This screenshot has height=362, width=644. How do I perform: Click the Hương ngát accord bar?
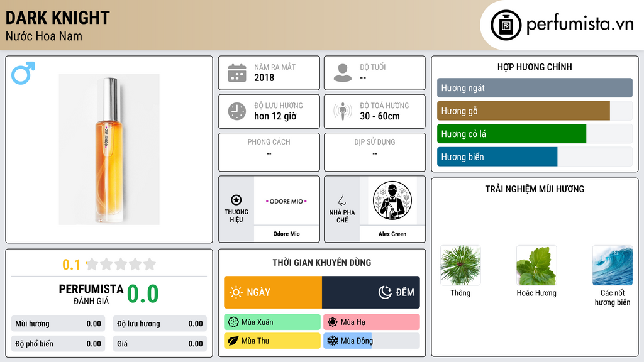535,88
